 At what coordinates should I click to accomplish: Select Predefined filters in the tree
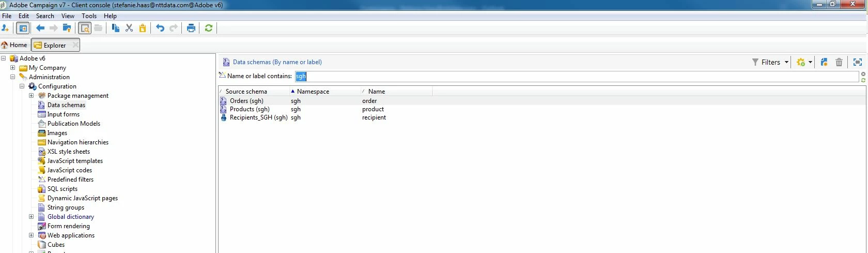point(70,180)
